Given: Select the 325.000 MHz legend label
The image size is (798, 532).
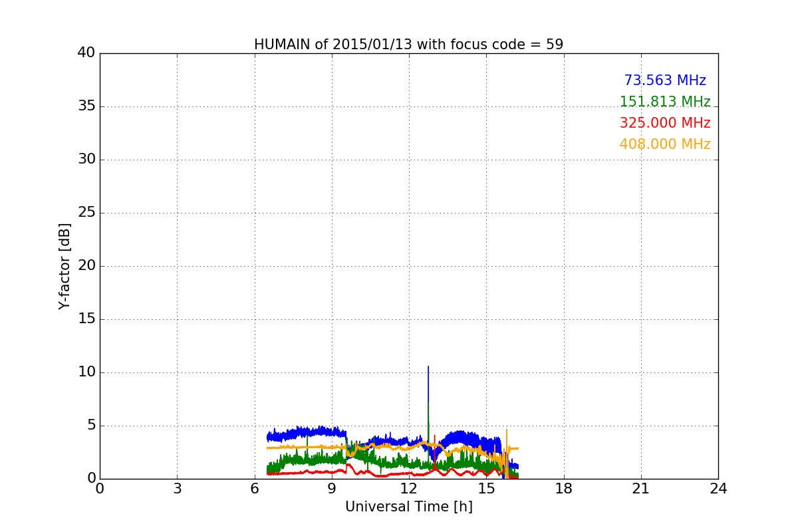Looking at the screenshot, I should [x=665, y=123].
